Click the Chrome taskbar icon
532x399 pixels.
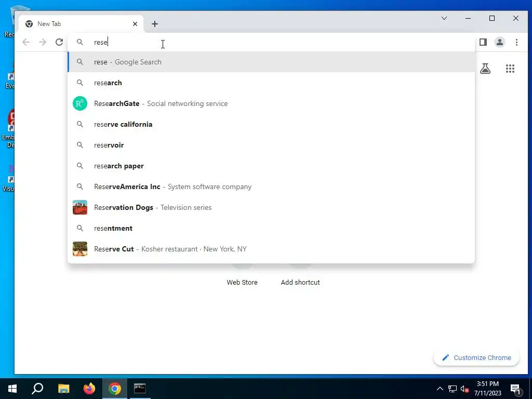[x=115, y=389]
